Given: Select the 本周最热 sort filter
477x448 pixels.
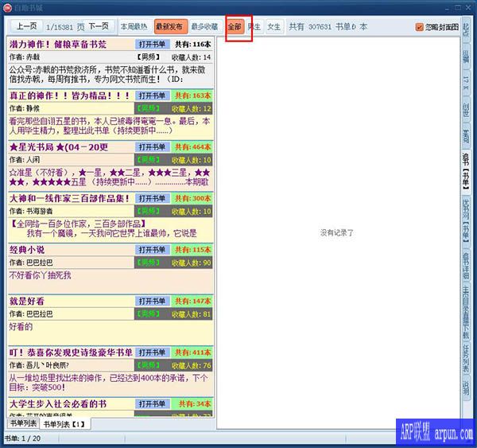Looking at the screenshot, I should (134, 26).
